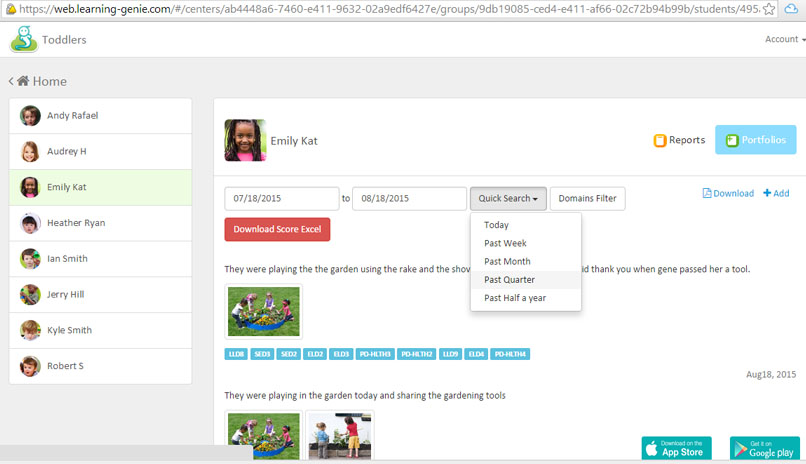Open Portfolios button label
The height and width of the screenshot is (464, 806).
[x=763, y=140]
